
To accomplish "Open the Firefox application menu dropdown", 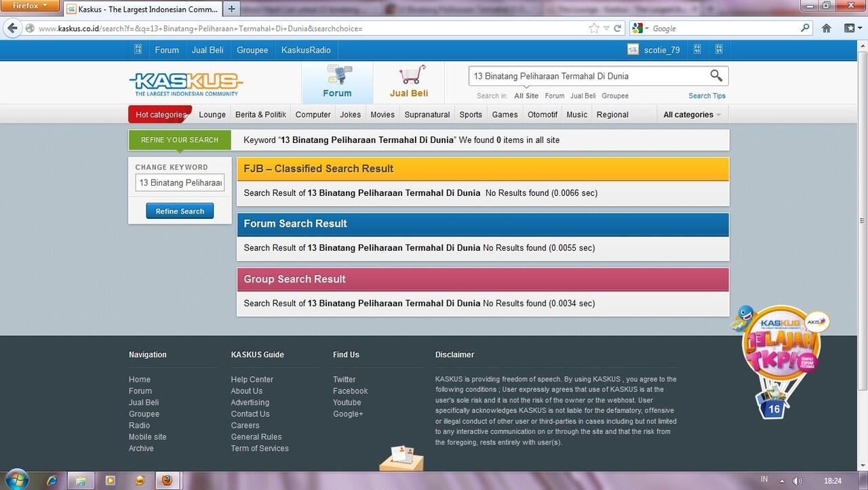I will click(x=31, y=5).
